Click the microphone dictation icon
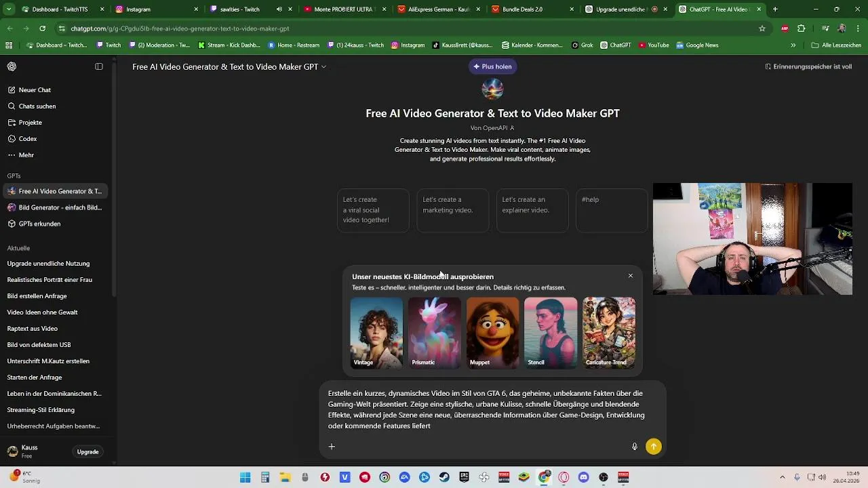The image size is (868, 488). point(635,446)
